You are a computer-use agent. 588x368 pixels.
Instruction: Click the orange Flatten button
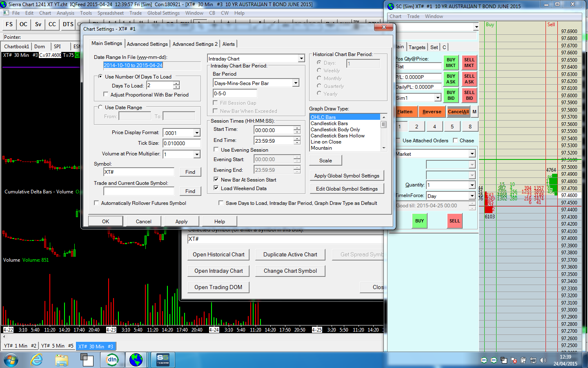tap(405, 112)
